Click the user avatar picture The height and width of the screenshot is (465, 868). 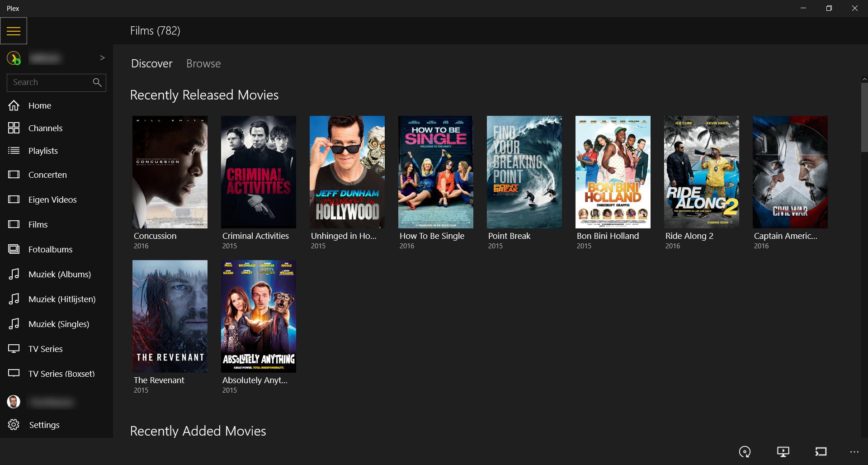(x=14, y=402)
